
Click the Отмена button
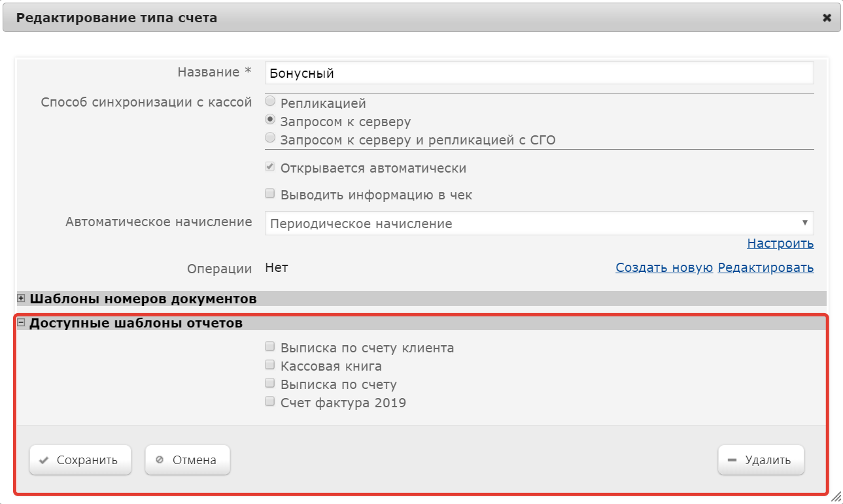188,460
